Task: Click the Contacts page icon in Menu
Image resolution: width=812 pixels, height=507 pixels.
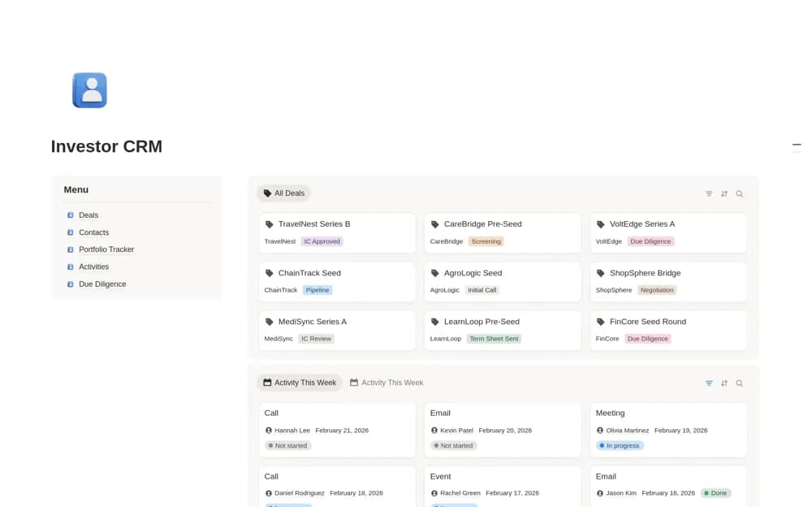Action: 71,232
